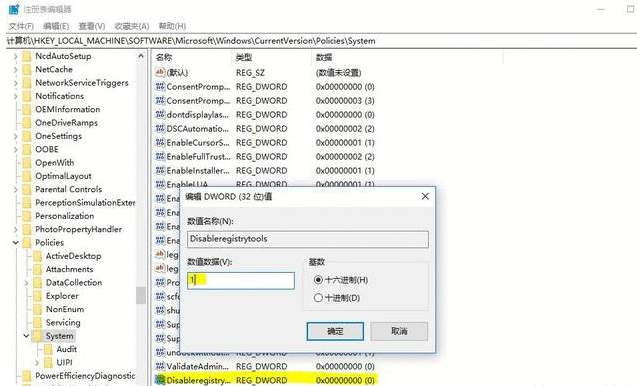This screenshot has height=386, width=637.
Task: Click the PerceptionSimulationExter folder icon
Action: 27,202
